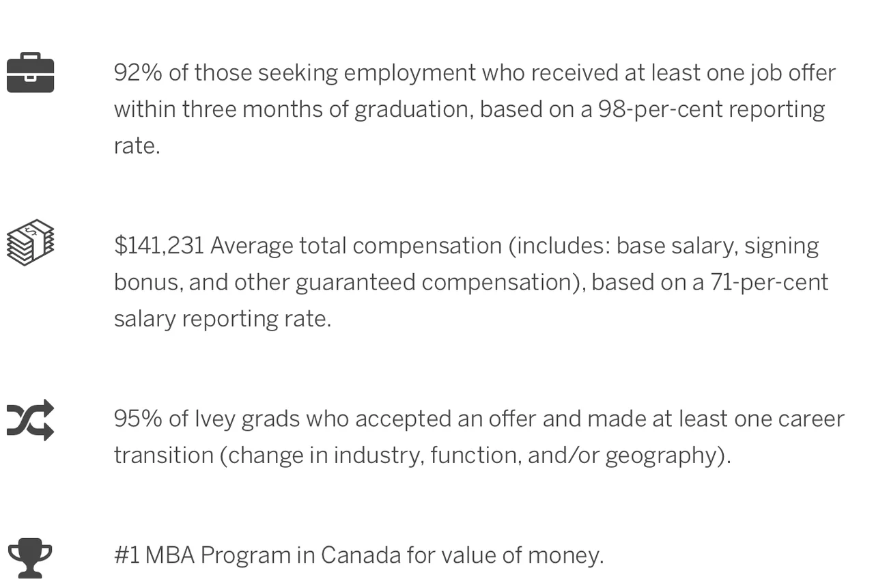Click the "71-per-cent" text

[x=769, y=282]
